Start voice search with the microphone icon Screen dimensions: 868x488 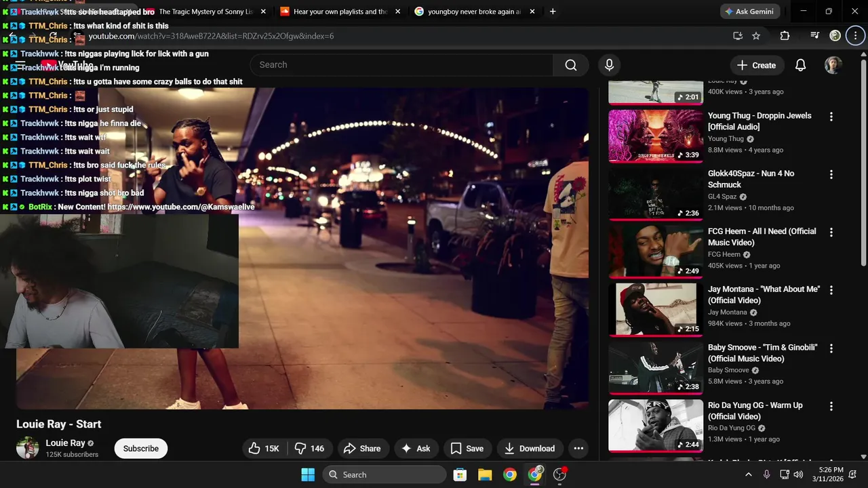609,65
